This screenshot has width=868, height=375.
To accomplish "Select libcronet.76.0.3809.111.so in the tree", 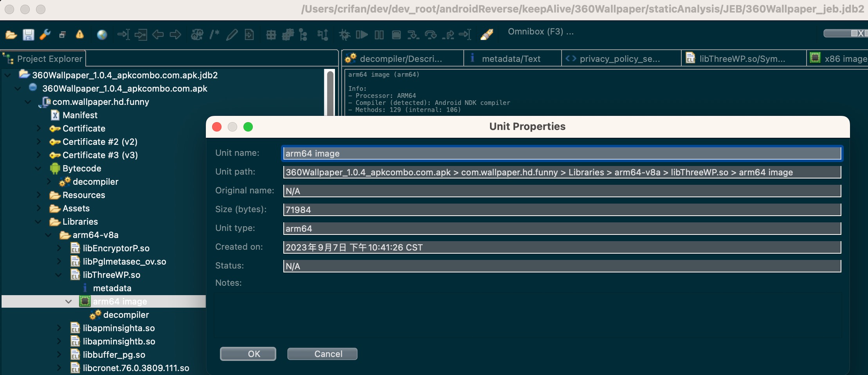I will point(136,368).
